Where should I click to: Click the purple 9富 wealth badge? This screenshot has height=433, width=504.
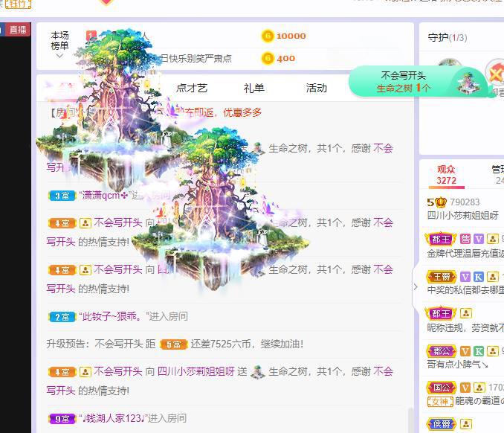coord(62,419)
